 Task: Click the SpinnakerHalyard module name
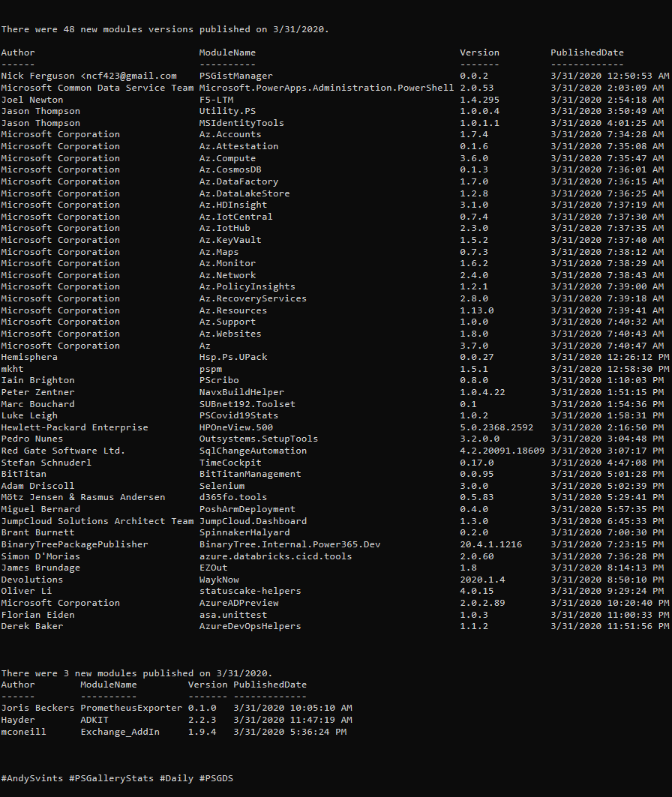coord(244,532)
